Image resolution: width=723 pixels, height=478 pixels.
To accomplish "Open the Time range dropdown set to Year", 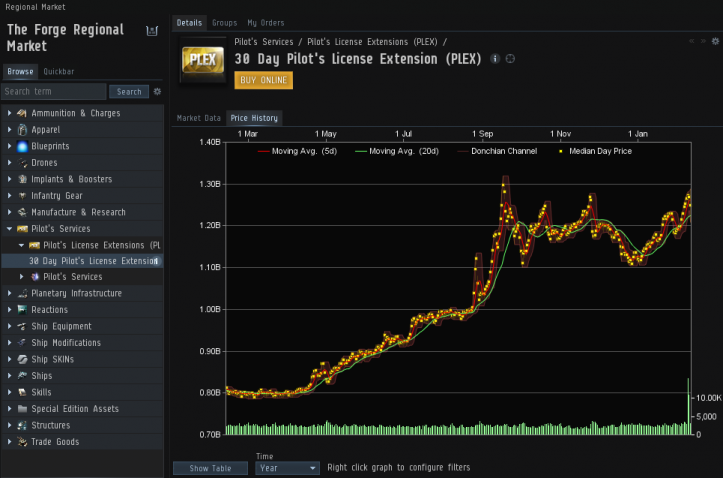I will pyautogui.click(x=287, y=467).
